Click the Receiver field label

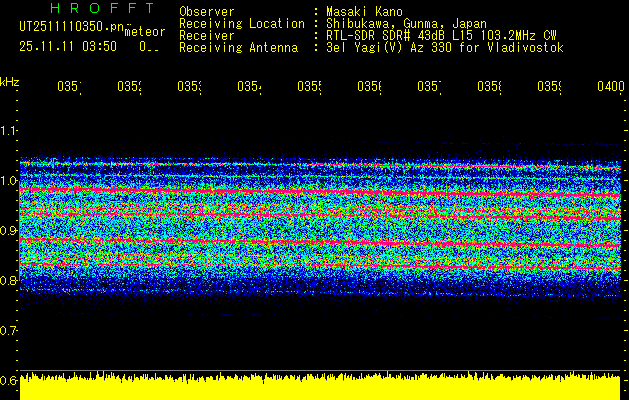click(x=207, y=36)
